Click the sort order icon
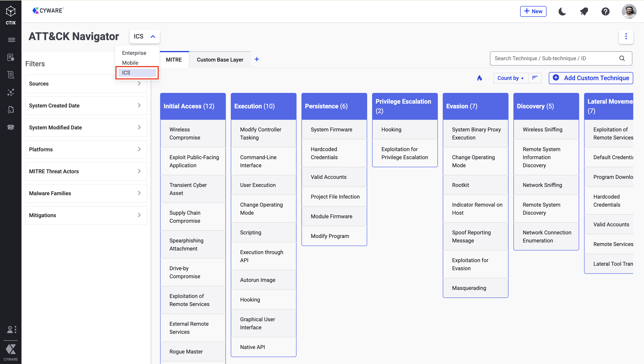The width and height of the screenshot is (644, 364). 535,78
